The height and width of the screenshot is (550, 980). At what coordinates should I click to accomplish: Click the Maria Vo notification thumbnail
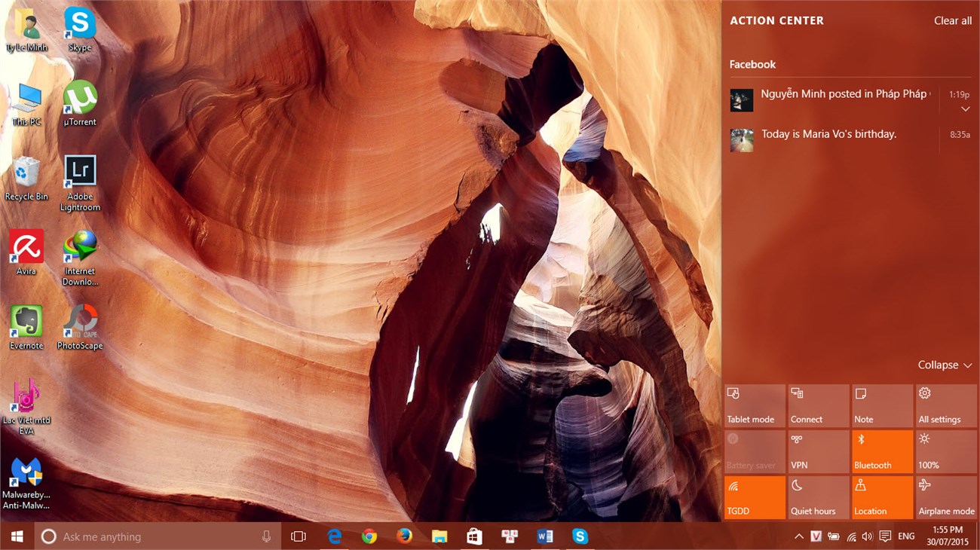[742, 140]
